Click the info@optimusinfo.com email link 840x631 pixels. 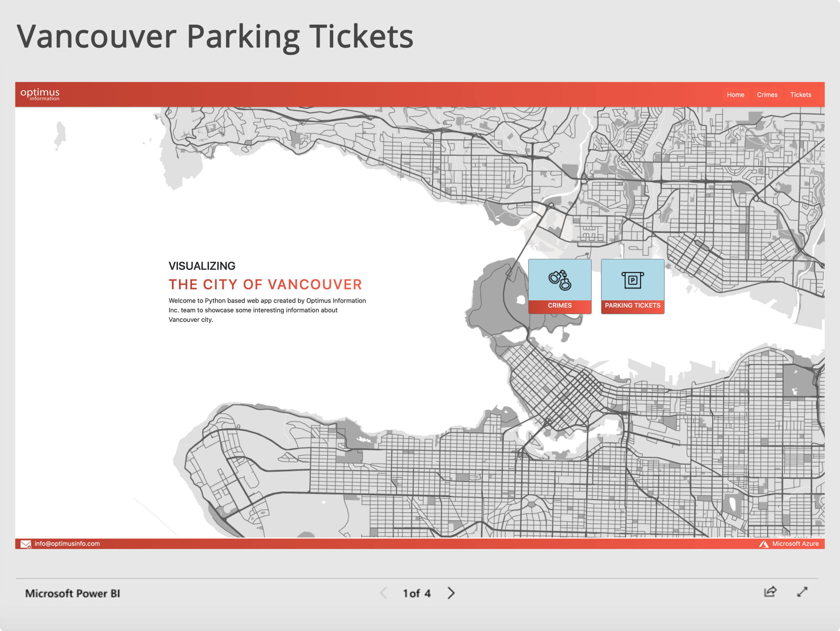[x=66, y=543]
